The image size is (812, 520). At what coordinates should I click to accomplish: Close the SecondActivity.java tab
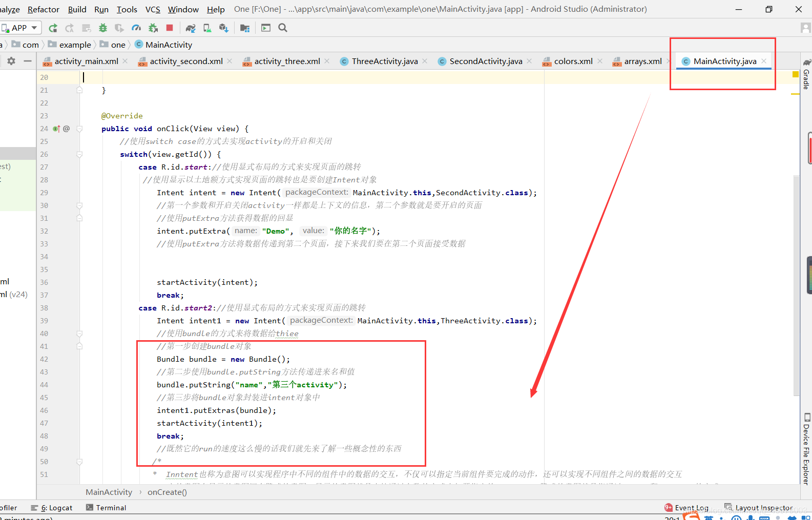click(529, 61)
